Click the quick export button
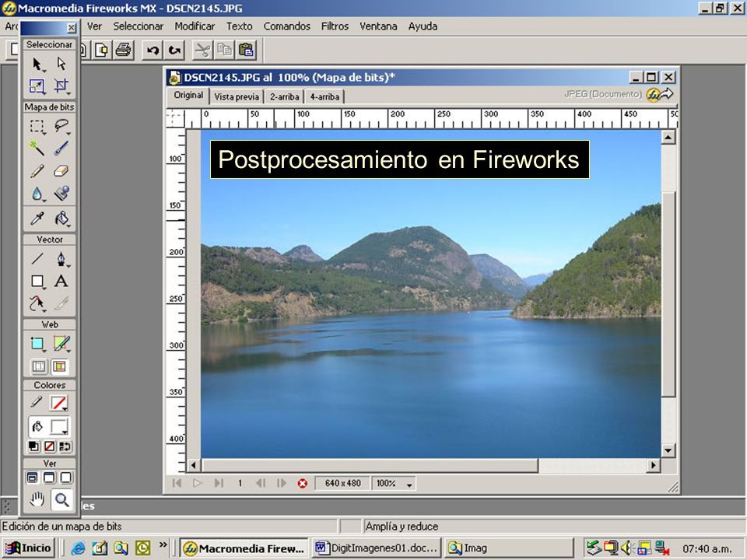The width and height of the screenshot is (747, 560). [x=660, y=94]
